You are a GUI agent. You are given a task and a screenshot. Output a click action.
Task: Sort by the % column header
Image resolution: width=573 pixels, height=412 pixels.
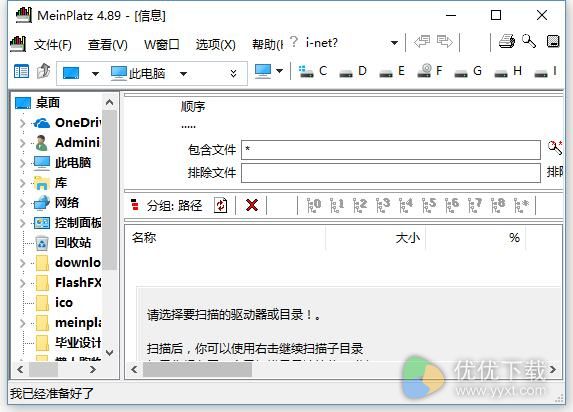[476, 238]
